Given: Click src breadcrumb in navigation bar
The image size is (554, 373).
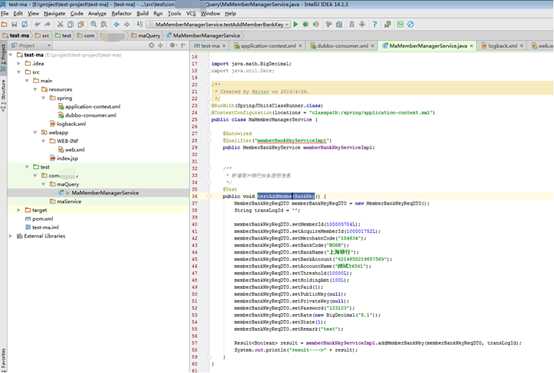Looking at the screenshot, I should pyautogui.click(x=42, y=36).
